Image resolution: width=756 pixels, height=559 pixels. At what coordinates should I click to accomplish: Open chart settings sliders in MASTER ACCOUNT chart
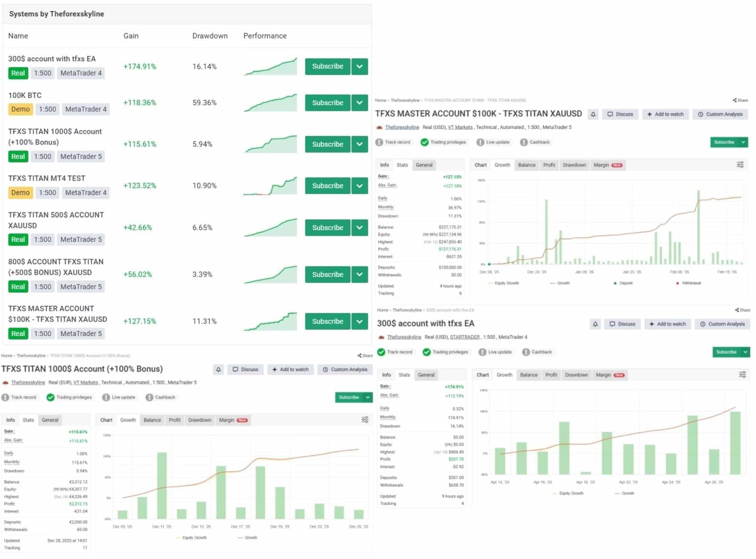click(740, 165)
